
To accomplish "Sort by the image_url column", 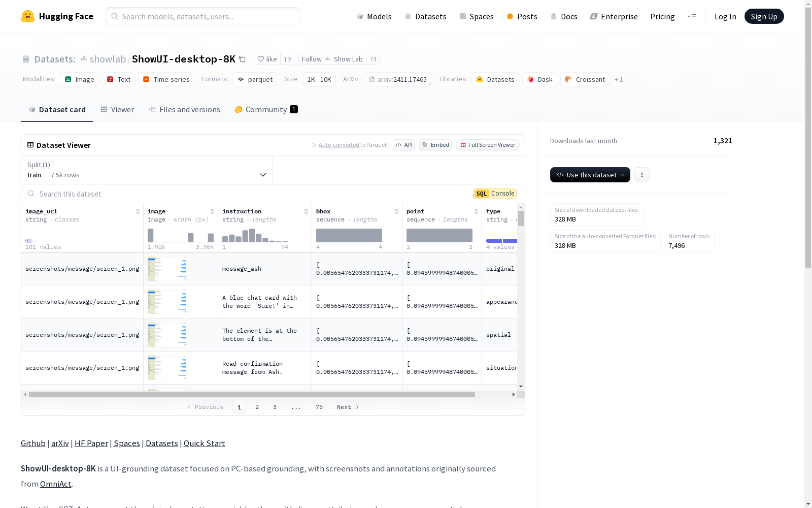I will tap(138, 211).
